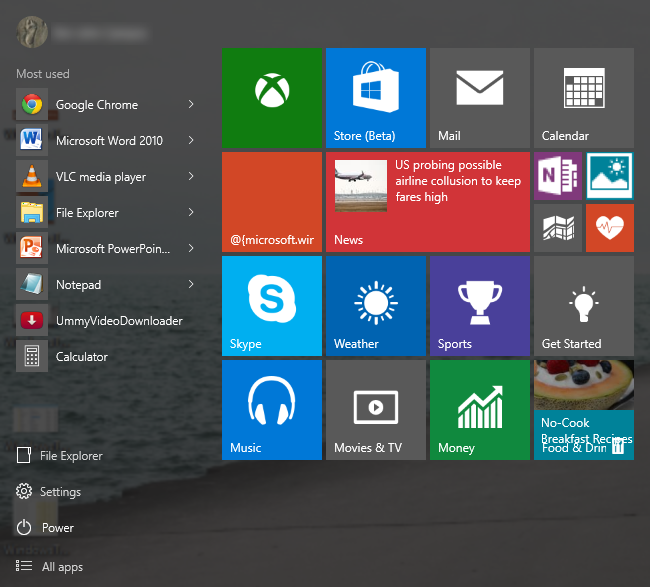Open the Photos tile
This screenshot has width=650, height=587.
[x=610, y=176]
